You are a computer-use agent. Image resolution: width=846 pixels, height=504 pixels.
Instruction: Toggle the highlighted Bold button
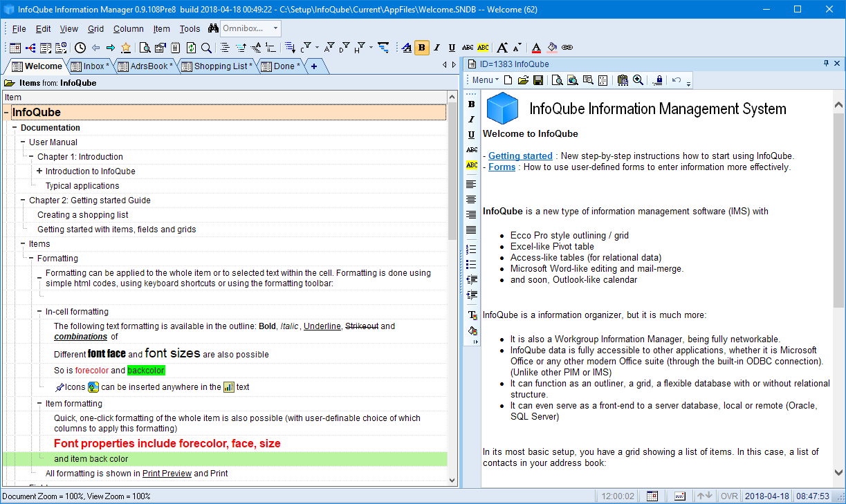422,48
